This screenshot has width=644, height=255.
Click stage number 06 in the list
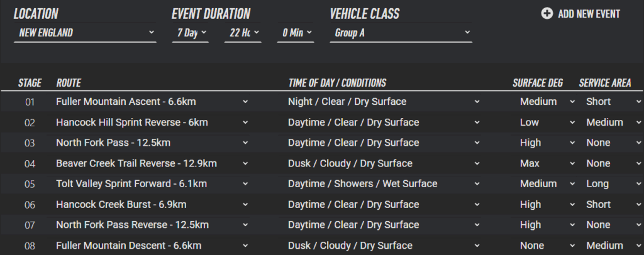[x=30, y=205]
